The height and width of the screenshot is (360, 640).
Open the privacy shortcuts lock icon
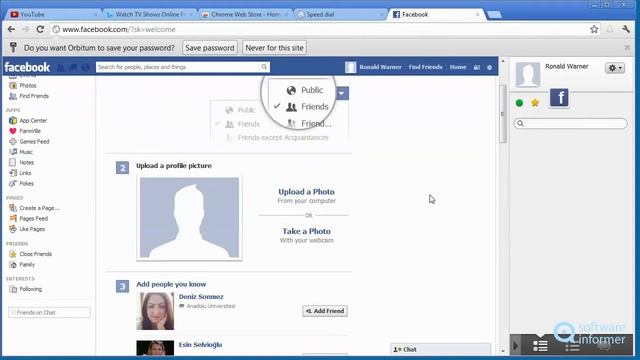(477, 67)
